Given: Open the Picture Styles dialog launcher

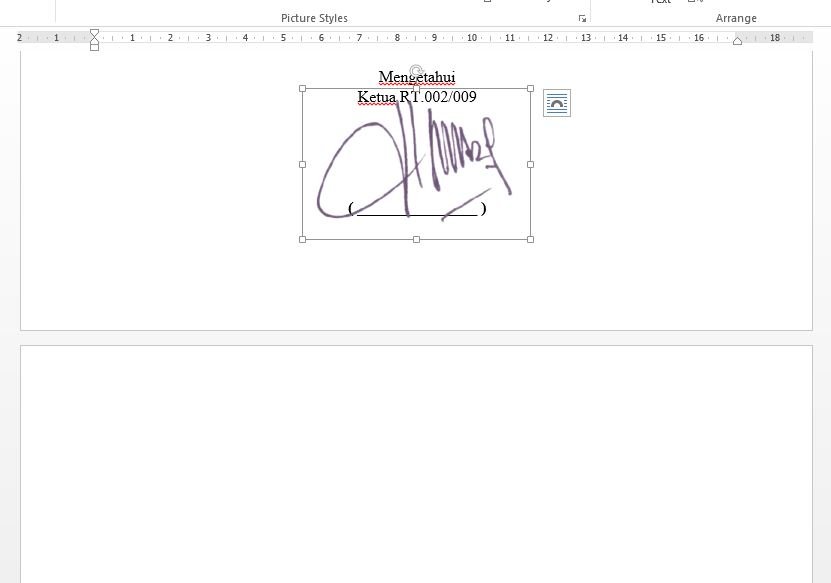Looking at the screenshot, I should click(582, 19).
